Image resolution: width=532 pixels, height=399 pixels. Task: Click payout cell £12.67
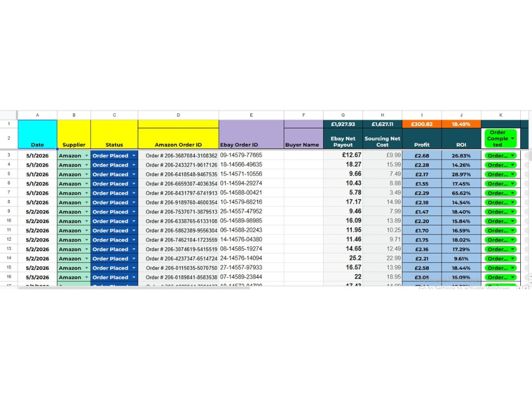343,155
